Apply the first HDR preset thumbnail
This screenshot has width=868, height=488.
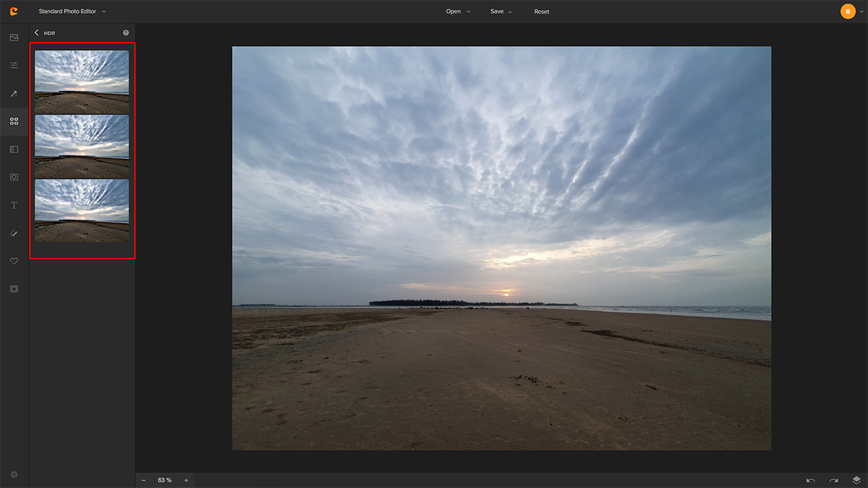click(x=82, y=81)
